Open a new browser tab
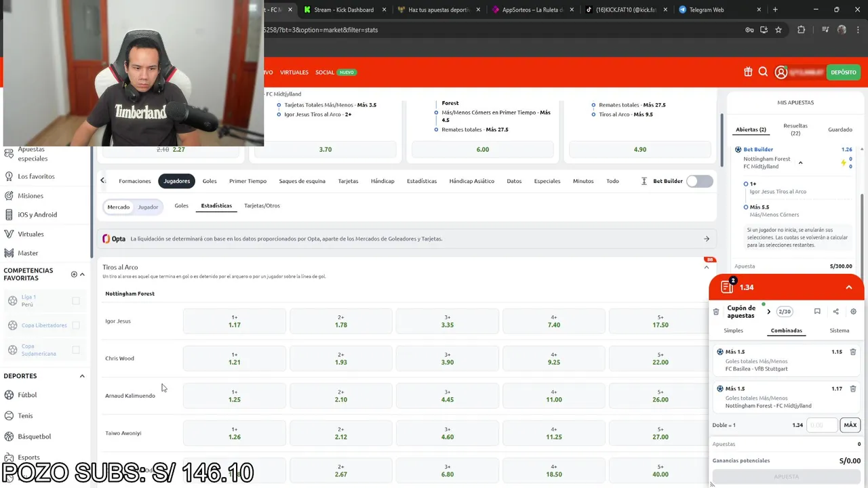 click(x=775, y=9)
